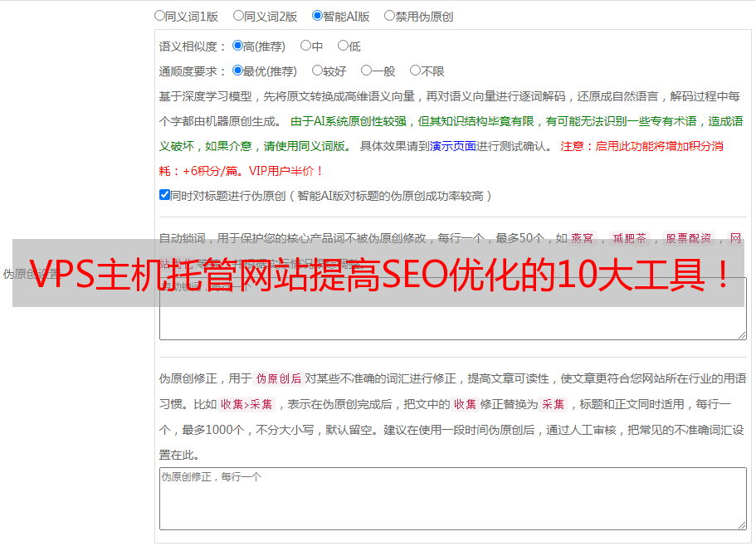Set 通顺度要求 to 不限
The height and width of the screenshot is (546, 756).
click(415, 71)
